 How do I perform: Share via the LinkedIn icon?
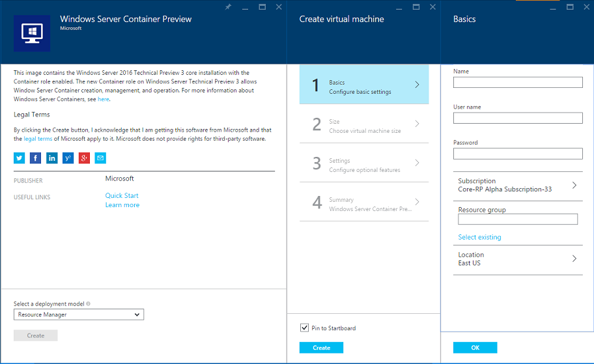51,158
